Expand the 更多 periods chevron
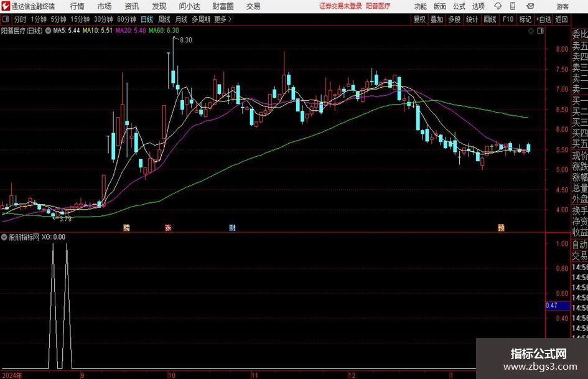Screen dimensions: 588x379 [223, 19]
